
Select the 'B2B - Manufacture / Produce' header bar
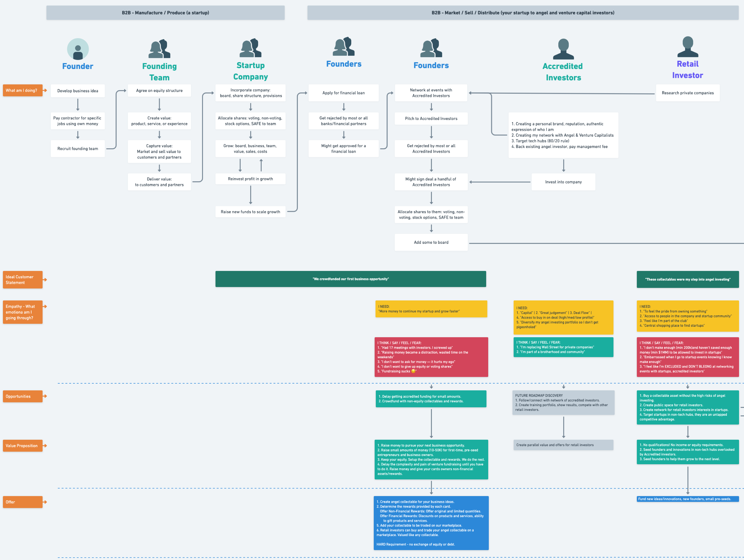165,13
